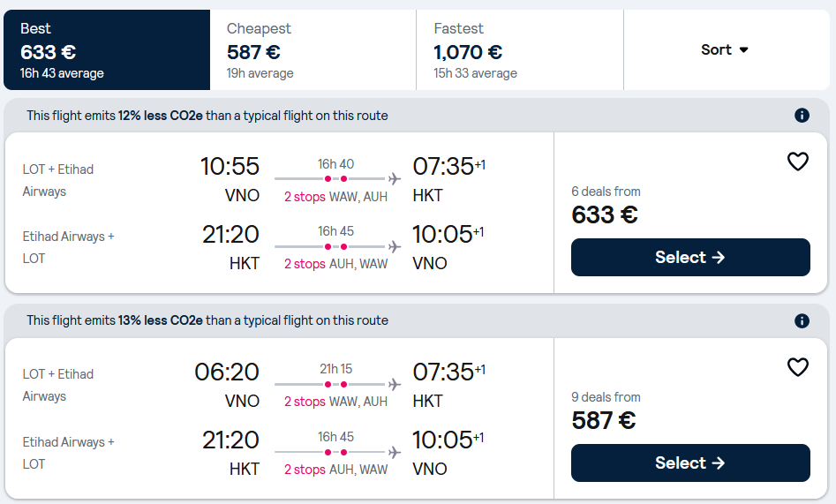The height and width of the screenshot is (504, 836).
Task: Show CO2 info for 13% less emissions flight
Action: tap(802, 320)
